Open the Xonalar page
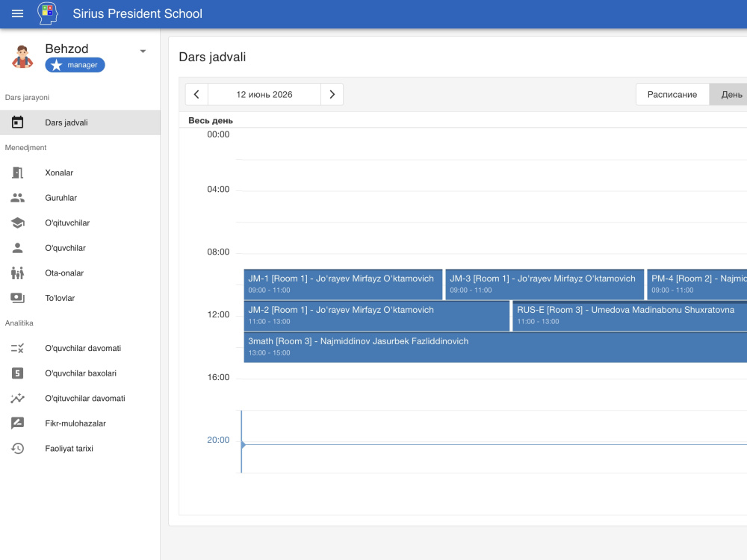Viewport: 747px width, 560px height. (80, 172)
